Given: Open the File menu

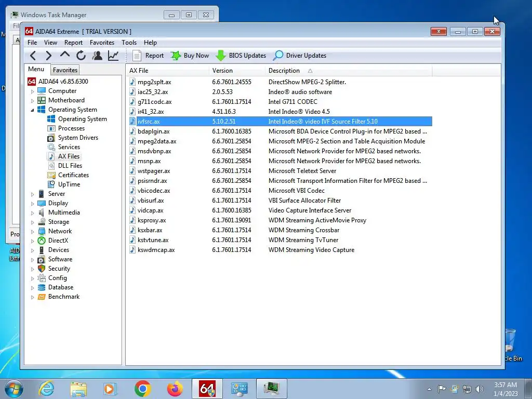Looking at the screenshot, I should tap(32, 43).
